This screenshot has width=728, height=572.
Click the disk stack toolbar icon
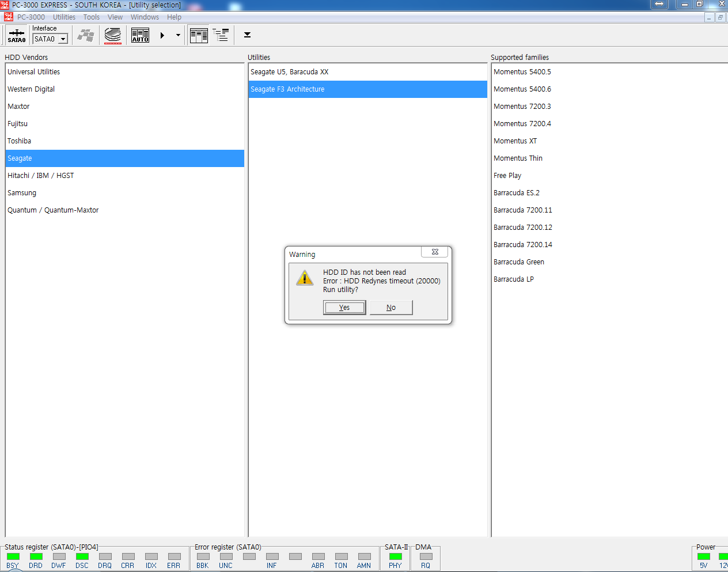113,35
